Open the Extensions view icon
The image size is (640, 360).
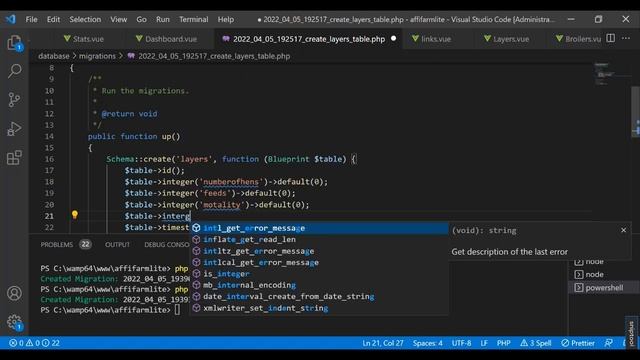coord(14,157)
